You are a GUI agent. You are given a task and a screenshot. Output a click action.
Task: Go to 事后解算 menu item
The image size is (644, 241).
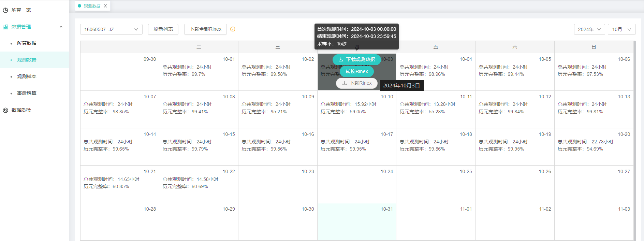tap(27, 94)
